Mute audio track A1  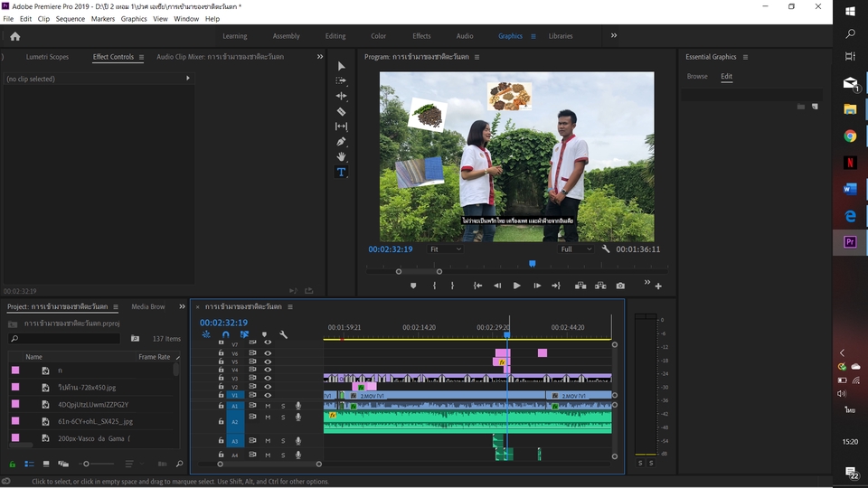click(x=268, y=406)
